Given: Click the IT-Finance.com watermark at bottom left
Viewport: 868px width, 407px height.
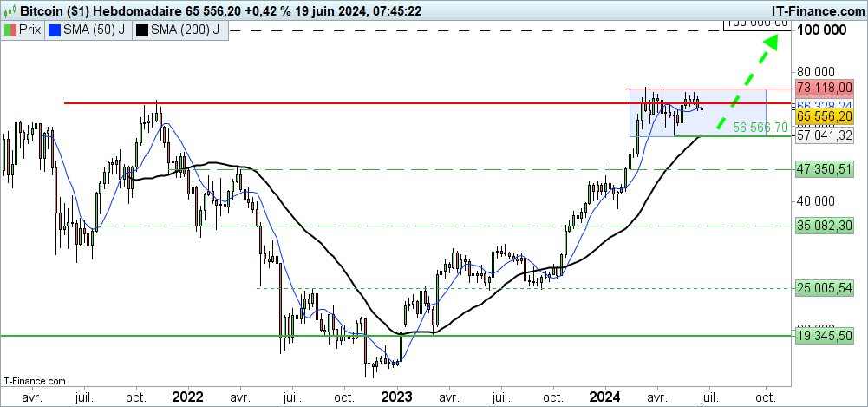Looking at the screenshot, I should [x=35, y=380].
